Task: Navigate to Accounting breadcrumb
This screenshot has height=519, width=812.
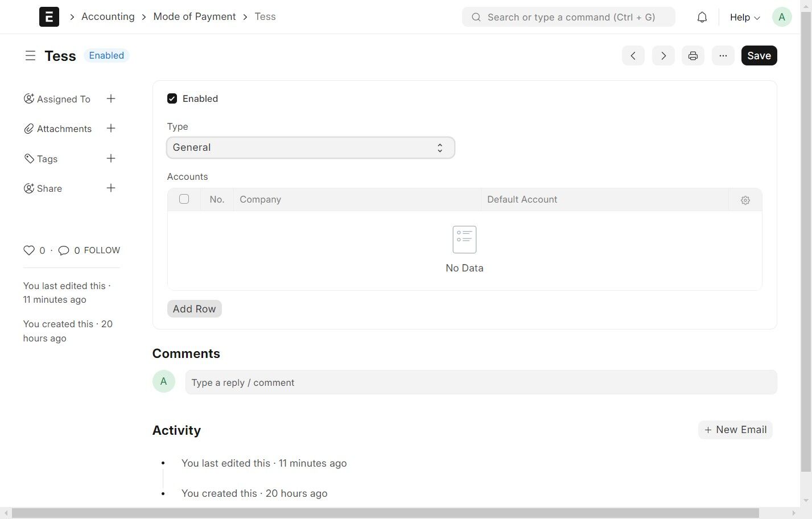Action: [x=108, y=17]
